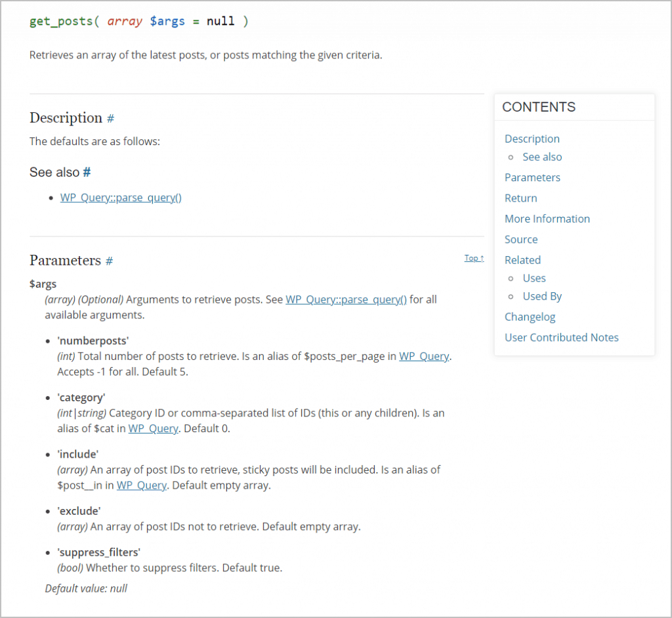
Task: Go to Changelog in Contents panel
Action: 530,317
